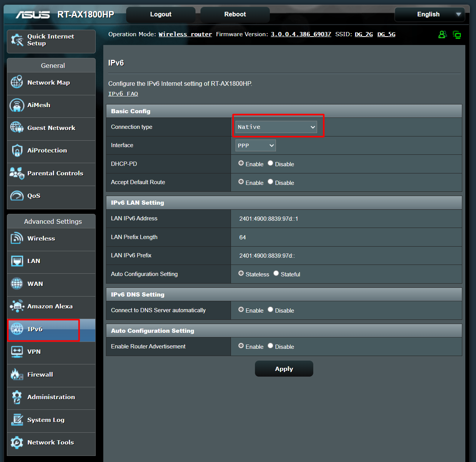Click the AiProtection shield icon

(x=17, y=151)
